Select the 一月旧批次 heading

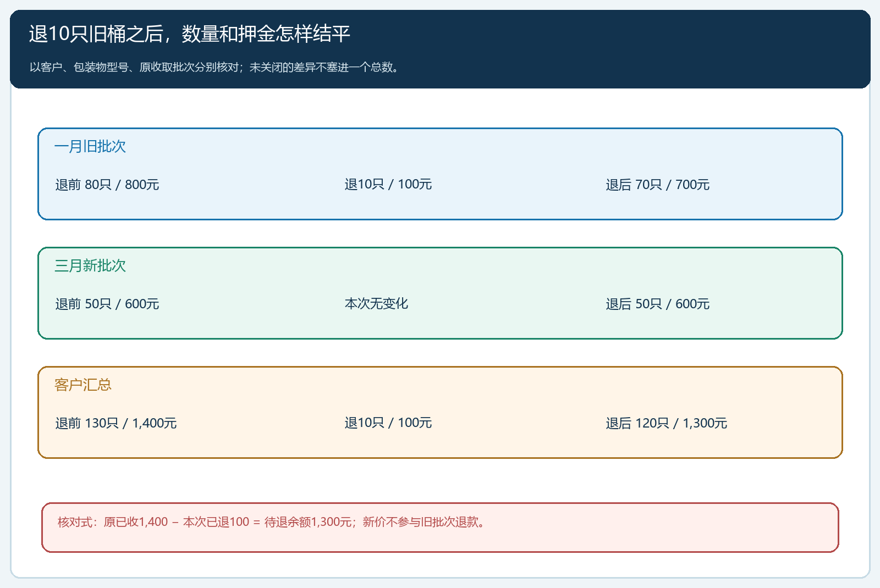(90, 146)
